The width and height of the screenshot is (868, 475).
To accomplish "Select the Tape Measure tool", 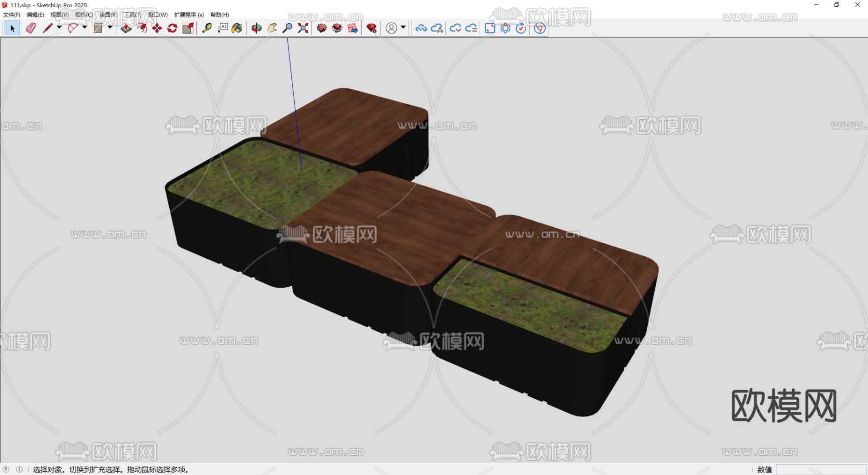I will pyautogui.click(x=206, y=28).
